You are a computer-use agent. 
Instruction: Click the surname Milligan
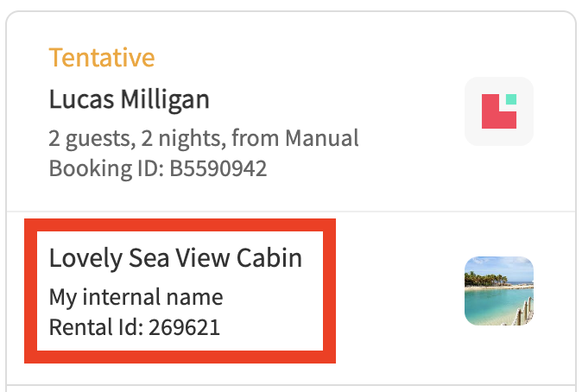[169, 99]
